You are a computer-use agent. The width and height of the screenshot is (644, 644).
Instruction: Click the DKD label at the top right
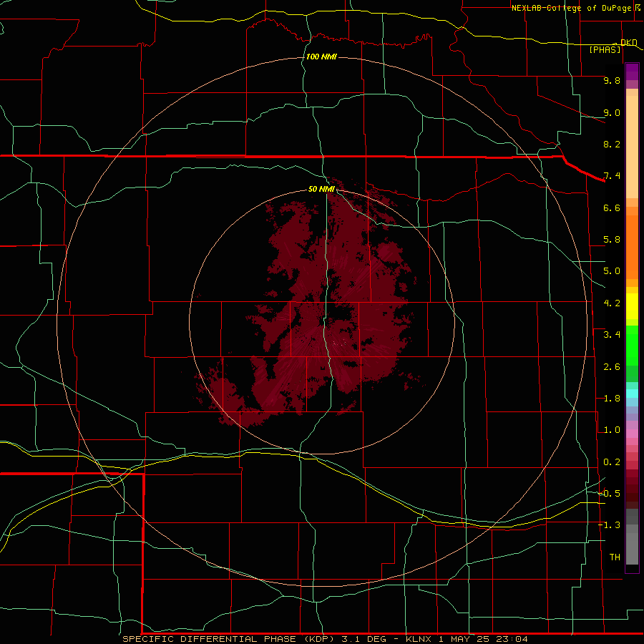[629, 42]
